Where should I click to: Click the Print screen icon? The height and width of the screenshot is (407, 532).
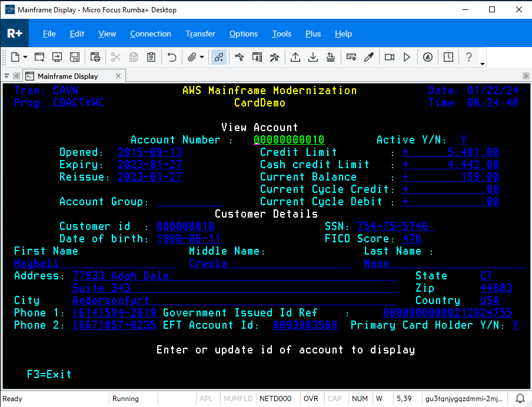[95, 57]
